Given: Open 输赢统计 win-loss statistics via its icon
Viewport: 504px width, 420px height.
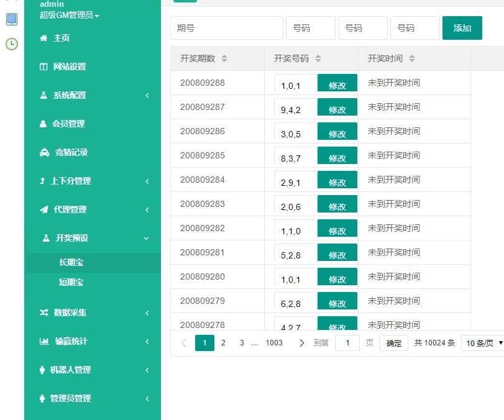Looking at the screenshot, I should [x=46, y=341].
